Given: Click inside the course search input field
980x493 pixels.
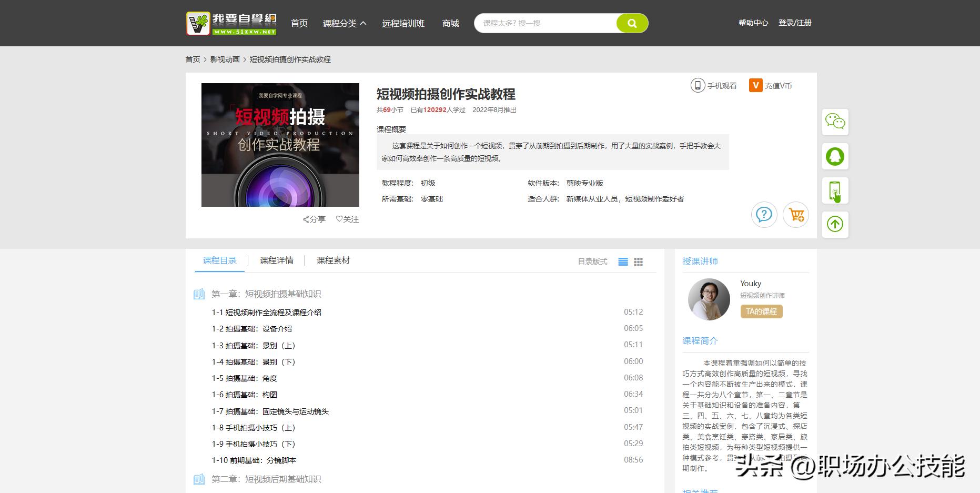Looking at the screenshot, I should click(x=537, y=23).
